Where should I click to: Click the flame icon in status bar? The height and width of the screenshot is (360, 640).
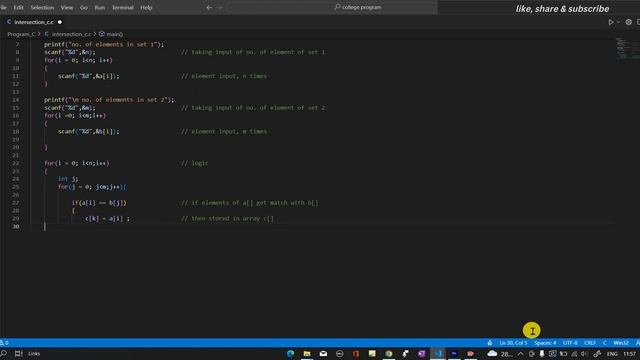click(x=489, y=343)
